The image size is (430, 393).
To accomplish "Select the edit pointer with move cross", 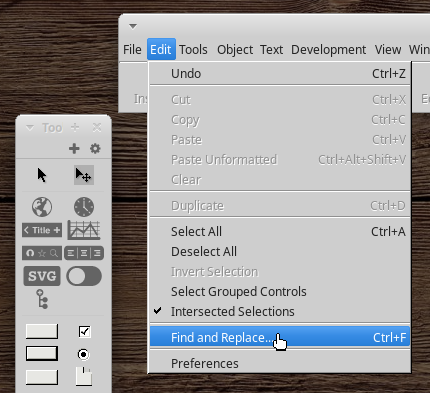I will coord(84,175).
